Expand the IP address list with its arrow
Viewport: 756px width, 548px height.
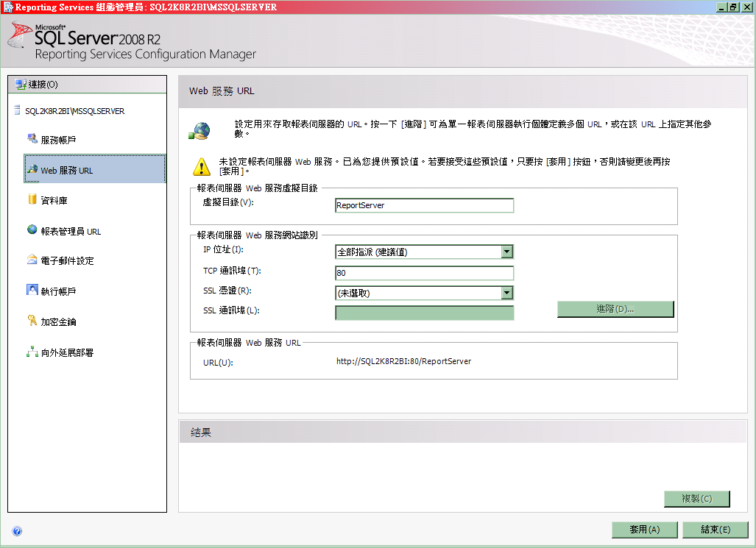506,253
